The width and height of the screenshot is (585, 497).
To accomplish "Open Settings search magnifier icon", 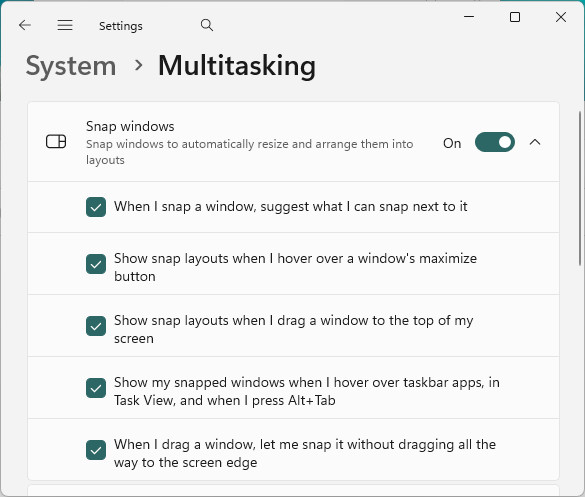I will [x=207, y=25].
